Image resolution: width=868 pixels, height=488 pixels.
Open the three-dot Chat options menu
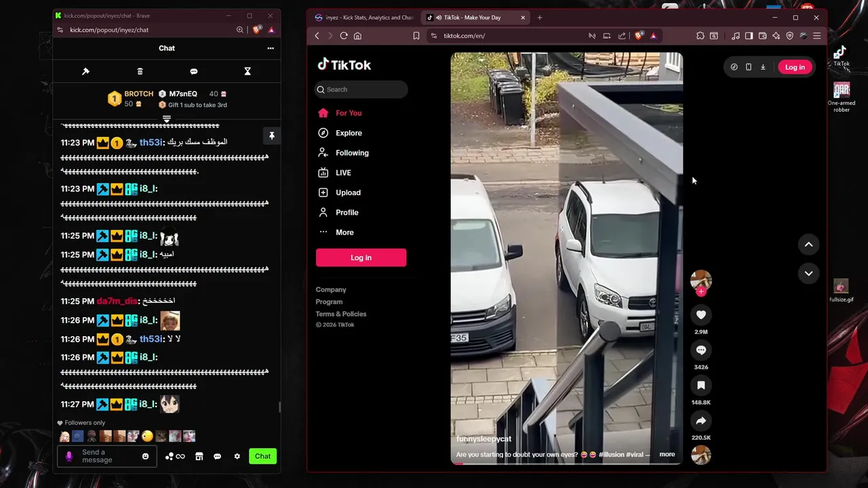click(271, 48)
